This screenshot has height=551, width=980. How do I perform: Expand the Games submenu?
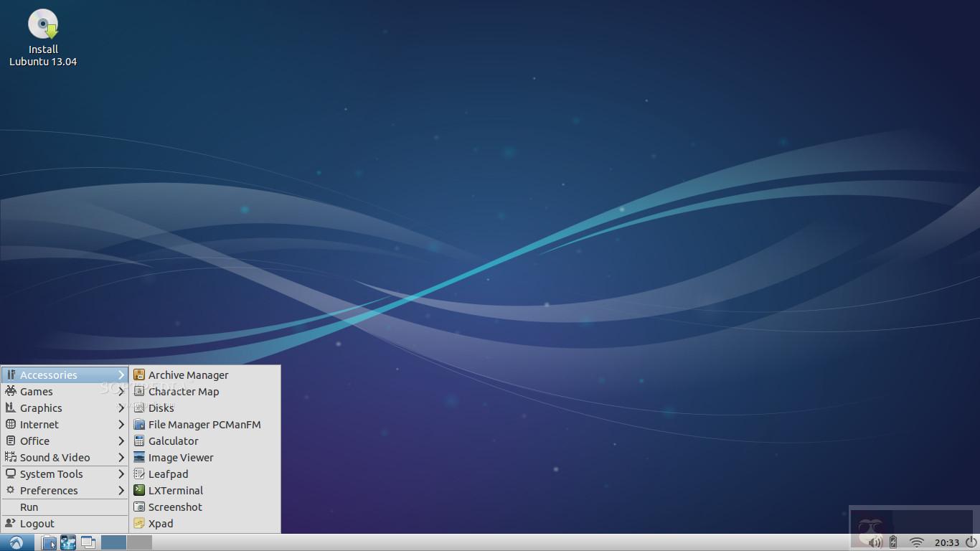click(37, 391)
